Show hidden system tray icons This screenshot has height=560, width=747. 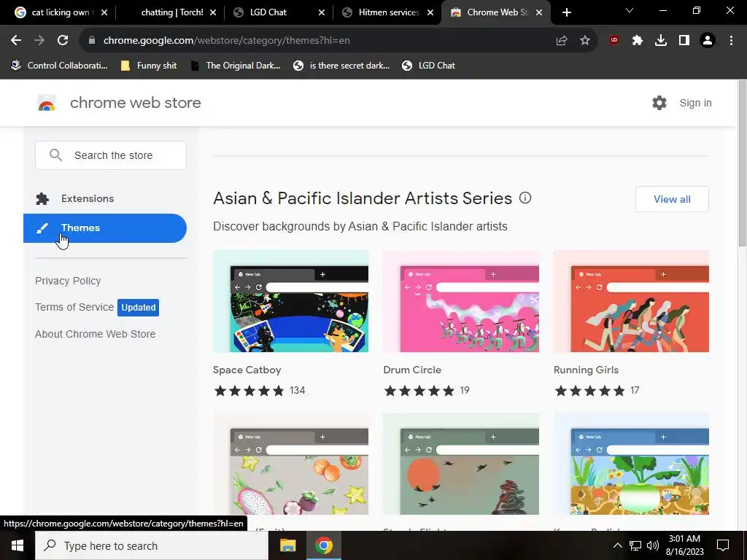click(x=617, y=545)
